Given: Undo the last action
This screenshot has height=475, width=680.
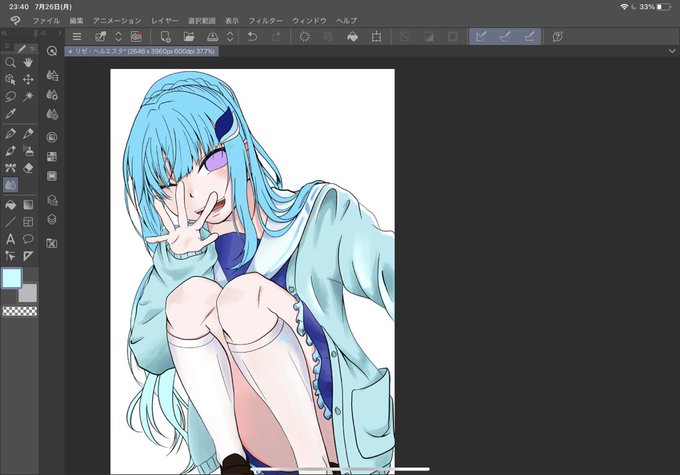Looking at the screenshot, I should [252, 37].
